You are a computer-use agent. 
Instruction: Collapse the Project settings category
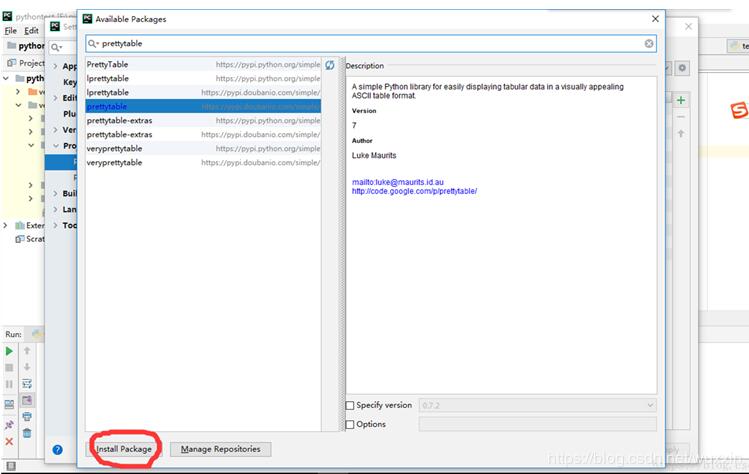[55, 145]
